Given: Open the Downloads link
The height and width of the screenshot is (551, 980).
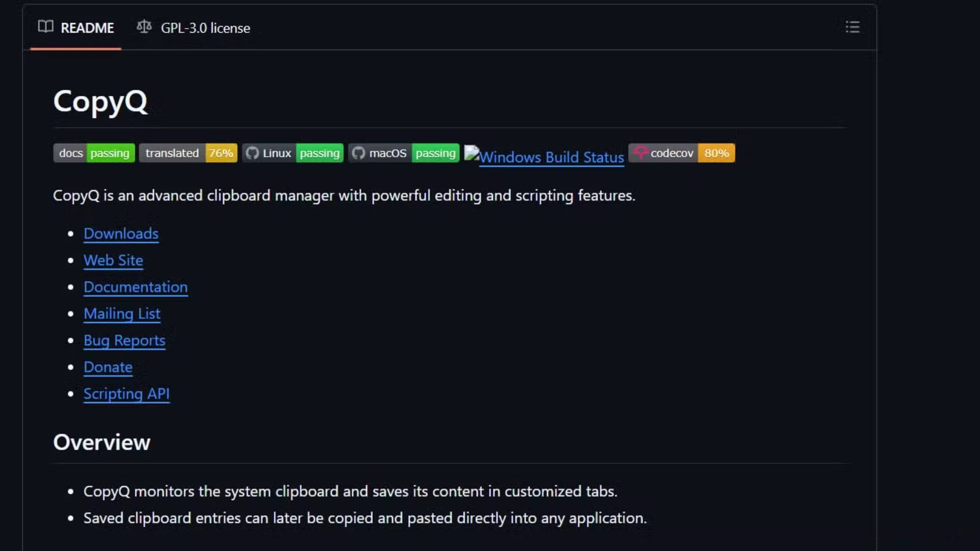Looking at the screenshot, I should [x=121, y=234].
